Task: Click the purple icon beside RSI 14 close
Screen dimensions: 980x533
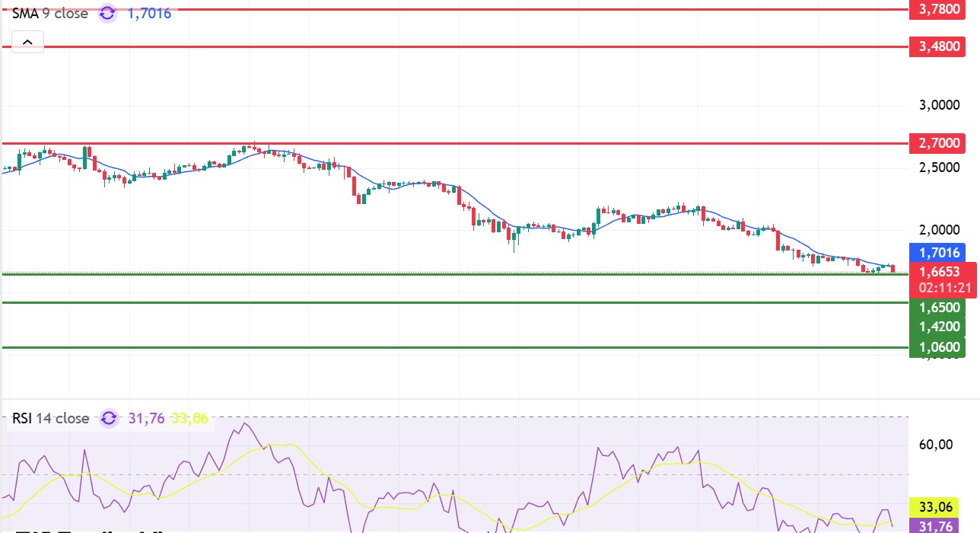Action: pyautogui.click(x=110, y=418)
